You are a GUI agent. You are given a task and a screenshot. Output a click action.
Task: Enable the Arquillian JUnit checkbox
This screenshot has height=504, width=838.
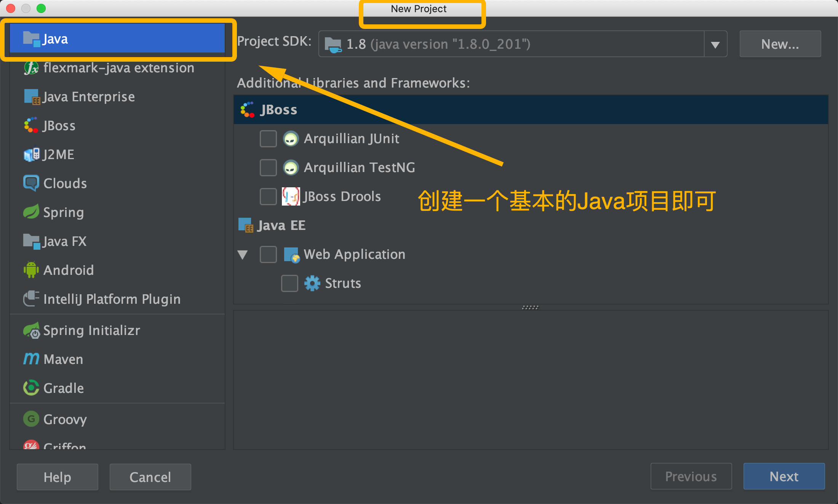click(268, 139)
